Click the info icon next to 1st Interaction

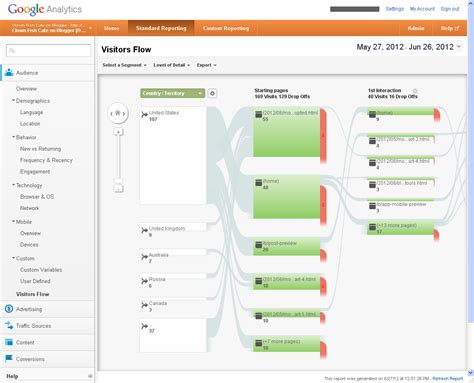(415, 91)
